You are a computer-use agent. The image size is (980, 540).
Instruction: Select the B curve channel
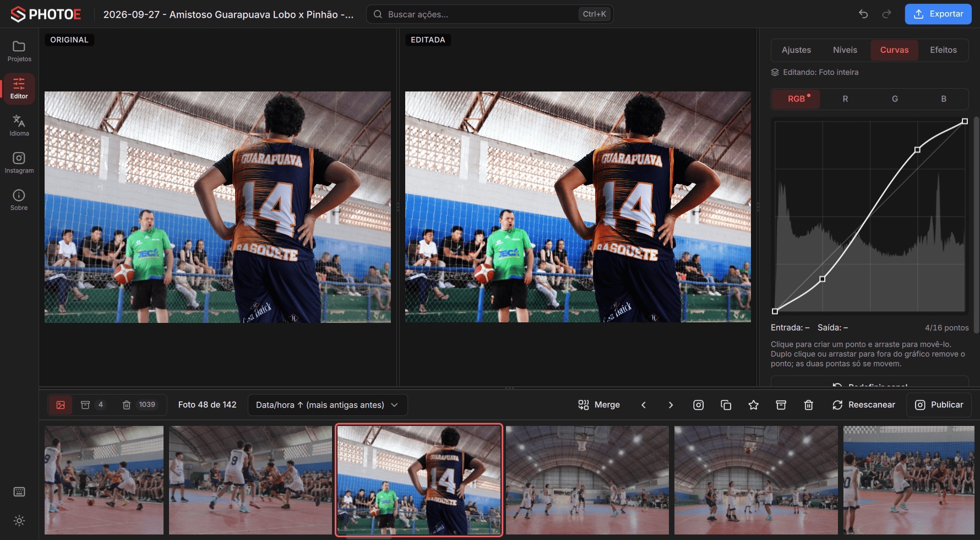click(x=944, y=99)
